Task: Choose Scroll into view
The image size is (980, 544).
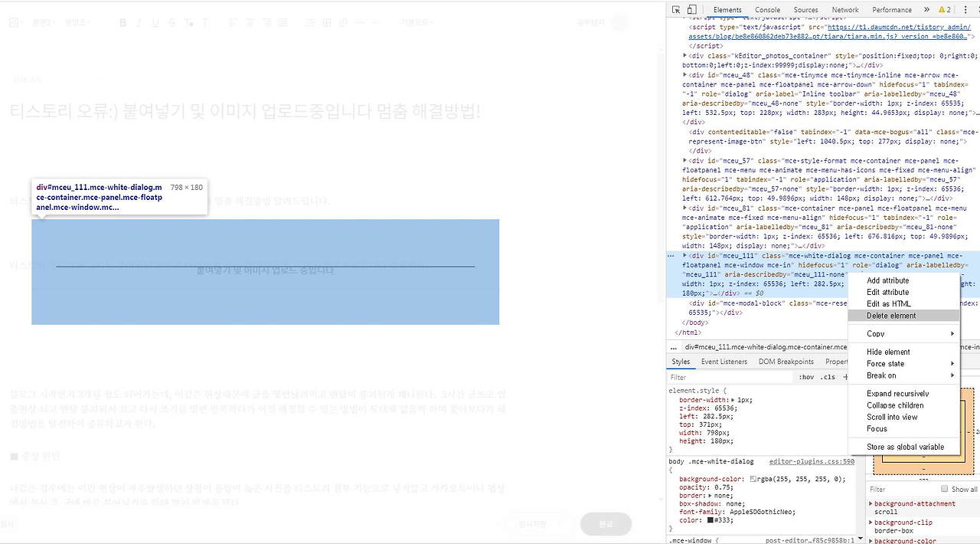Action: 903,417
